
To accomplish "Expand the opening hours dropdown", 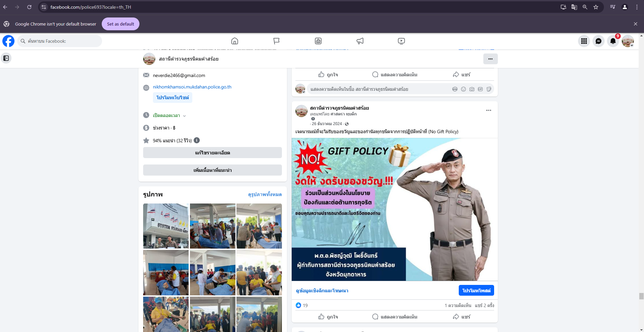I will 184,116.
